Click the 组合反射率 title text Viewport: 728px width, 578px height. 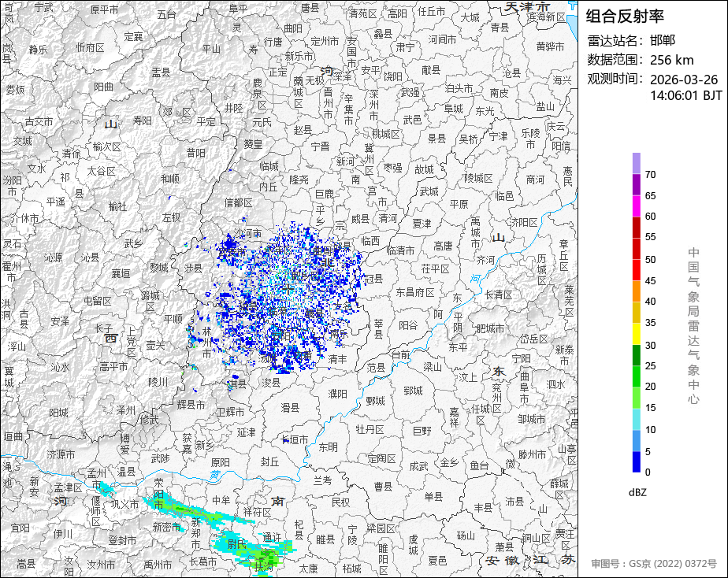tap(625, 17)
